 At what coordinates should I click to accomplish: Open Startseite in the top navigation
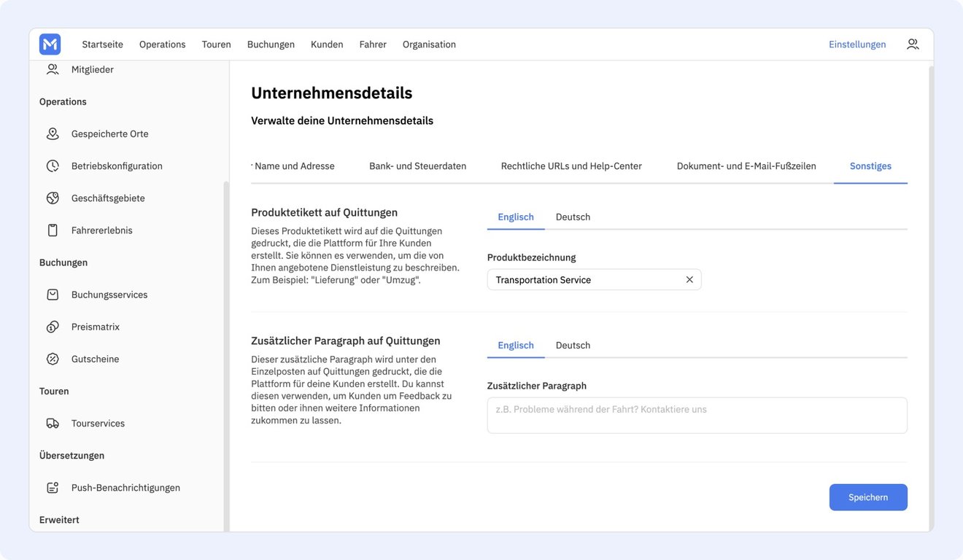click(102, 44)
